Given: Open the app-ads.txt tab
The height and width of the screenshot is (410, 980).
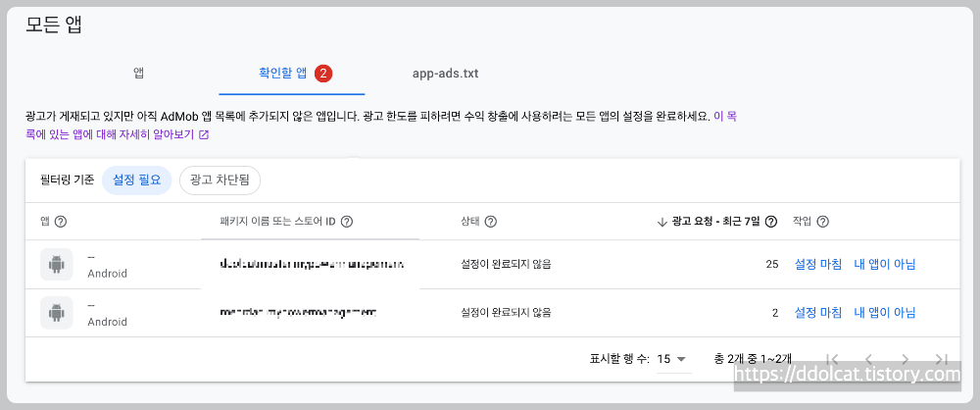Looking at the screenshot, I should pyautogui.click(x=445, y=74).
